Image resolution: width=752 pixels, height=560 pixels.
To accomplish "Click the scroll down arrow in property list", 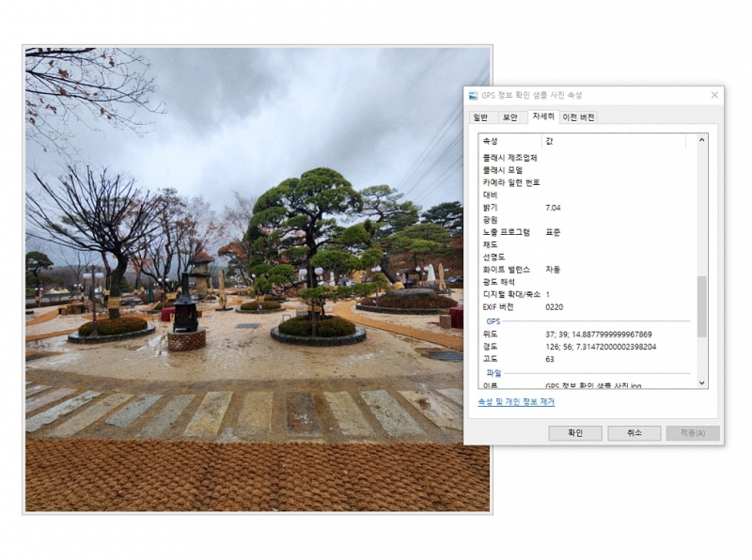I will coord(701,382).
